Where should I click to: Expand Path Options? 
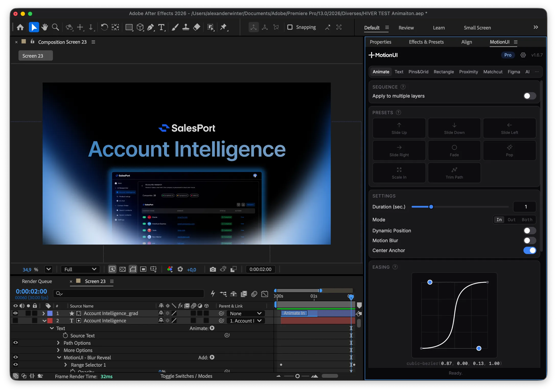58,343
